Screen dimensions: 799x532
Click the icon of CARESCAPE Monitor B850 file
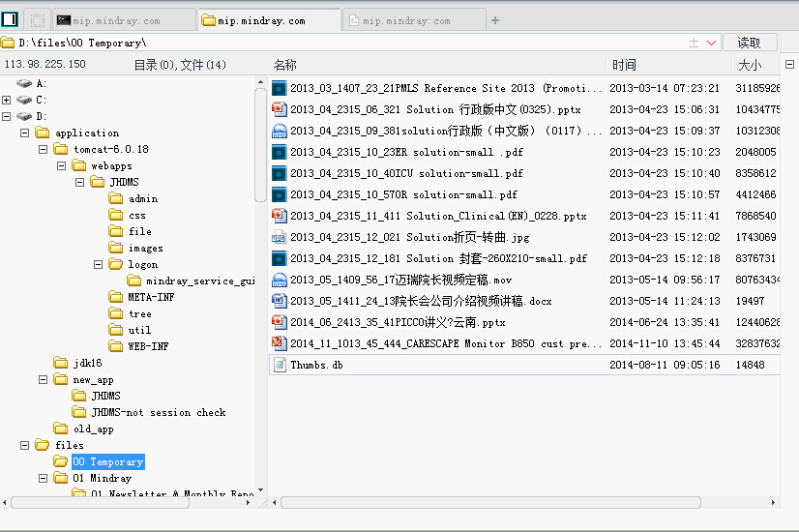(279, 344)
